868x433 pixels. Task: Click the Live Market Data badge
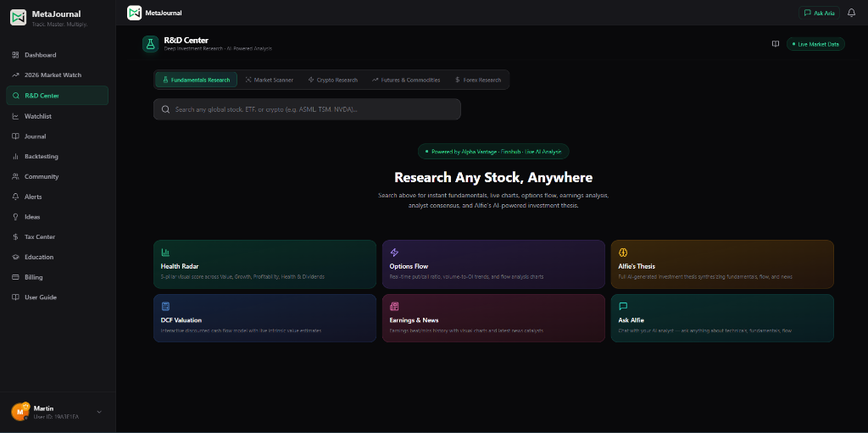[x=816, y=44]
